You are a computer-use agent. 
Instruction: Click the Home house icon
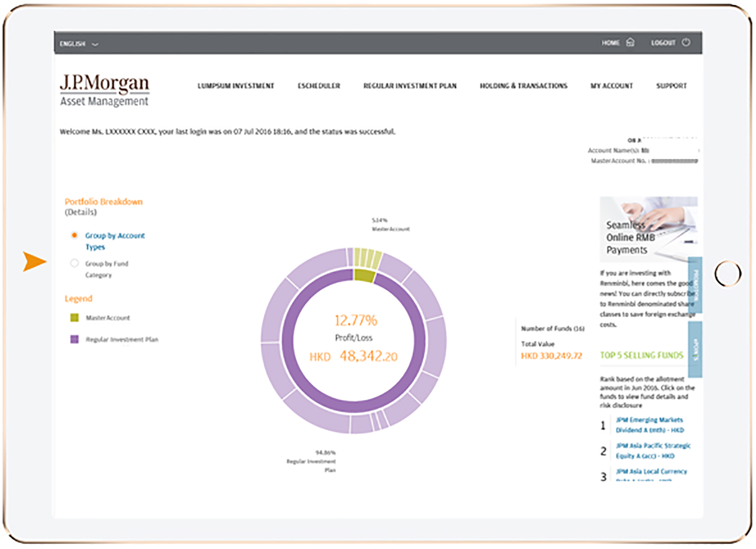point(630,42)
